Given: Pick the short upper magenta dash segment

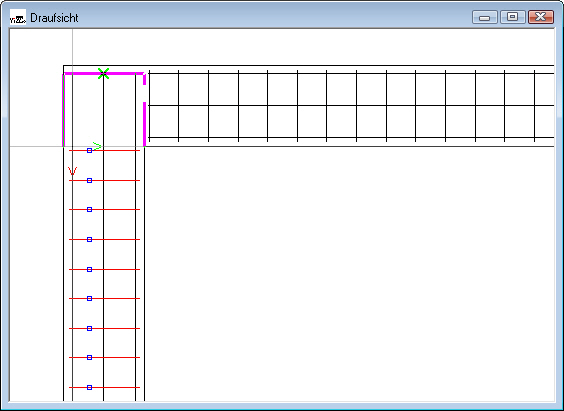Looking at the screenshot, I should click(145, 79).
